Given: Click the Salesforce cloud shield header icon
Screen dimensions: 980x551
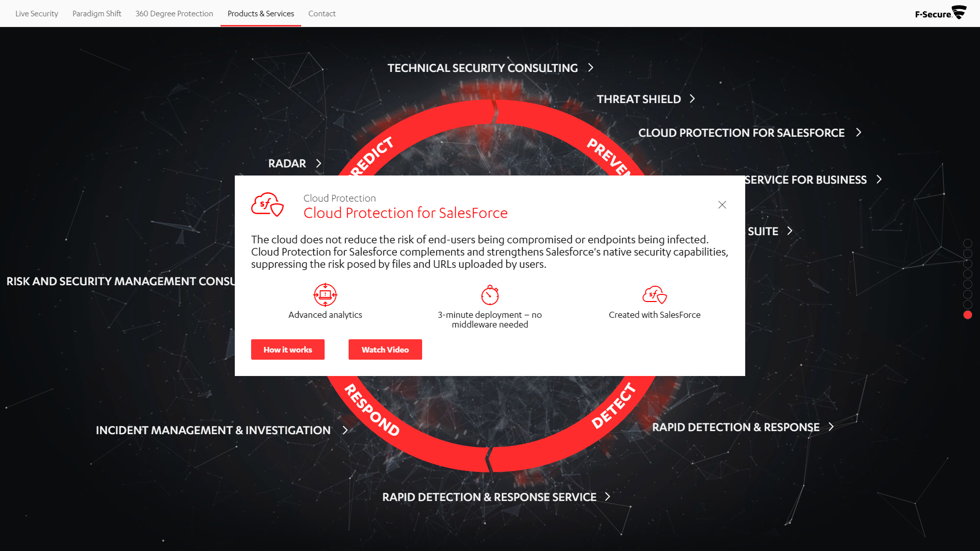Looking at the screenshot, I should [267, 205].
